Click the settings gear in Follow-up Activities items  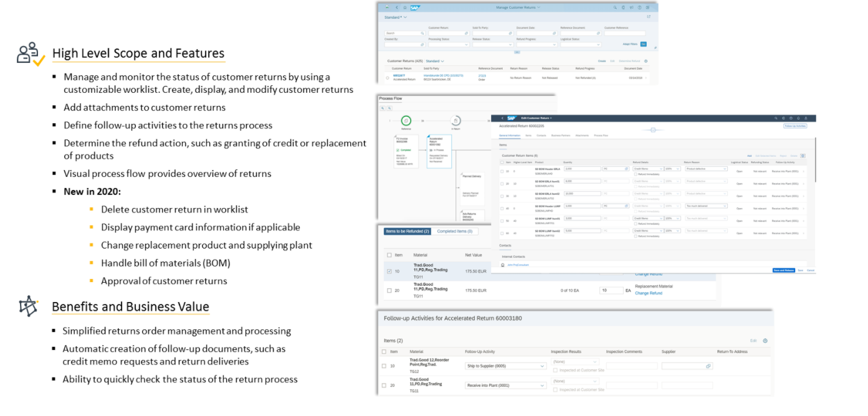(765, 341)
